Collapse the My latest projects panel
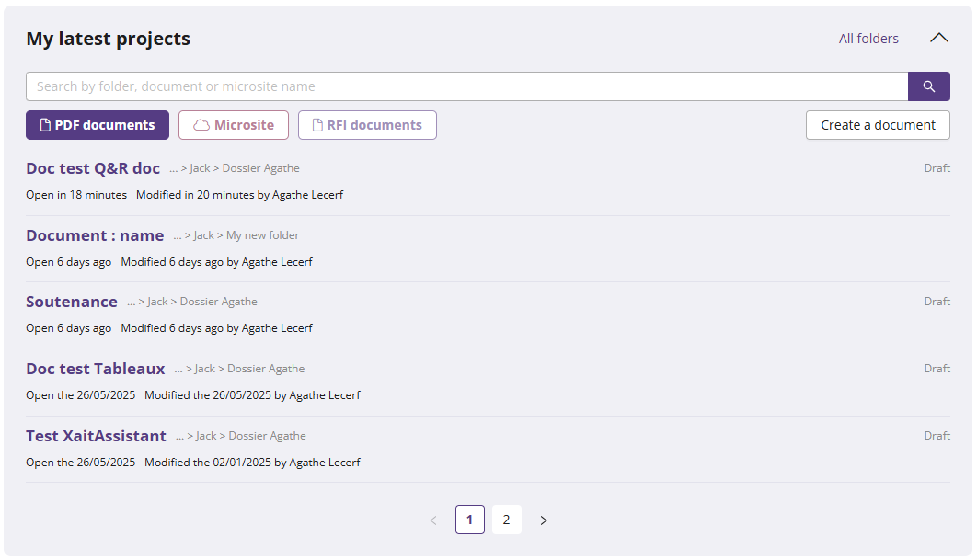Image resolution: width=977 pixels, height=560 pixels. tap(938, 39)
